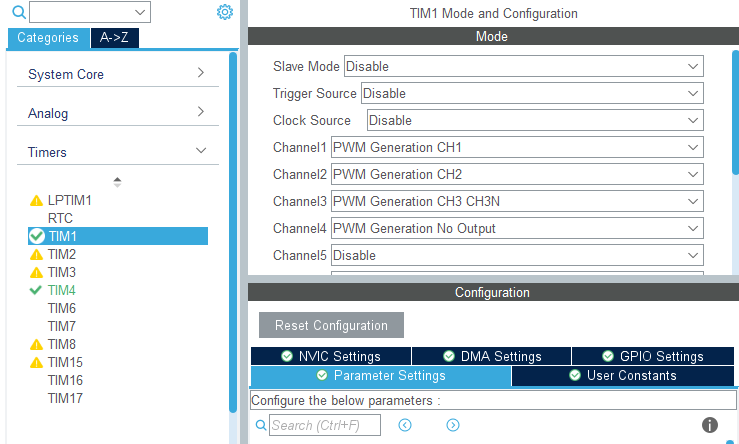Click the categories panel vertical scrollbar

233,232
